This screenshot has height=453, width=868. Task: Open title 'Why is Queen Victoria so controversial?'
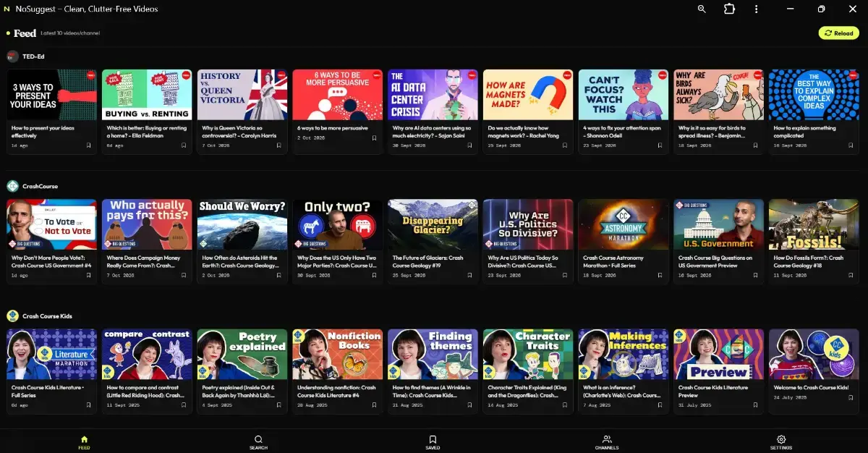[241, 132]
